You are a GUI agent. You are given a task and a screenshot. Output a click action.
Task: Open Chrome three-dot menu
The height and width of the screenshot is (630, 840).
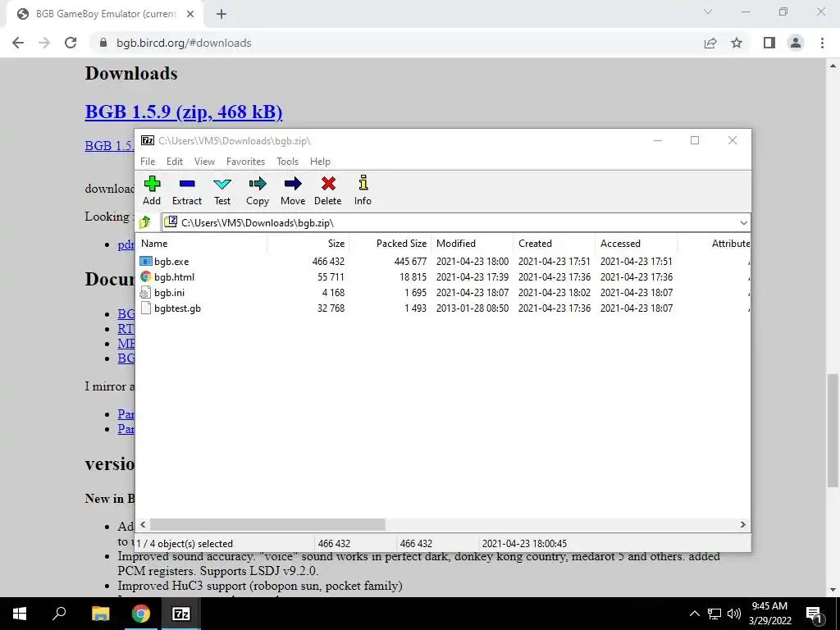822,43
